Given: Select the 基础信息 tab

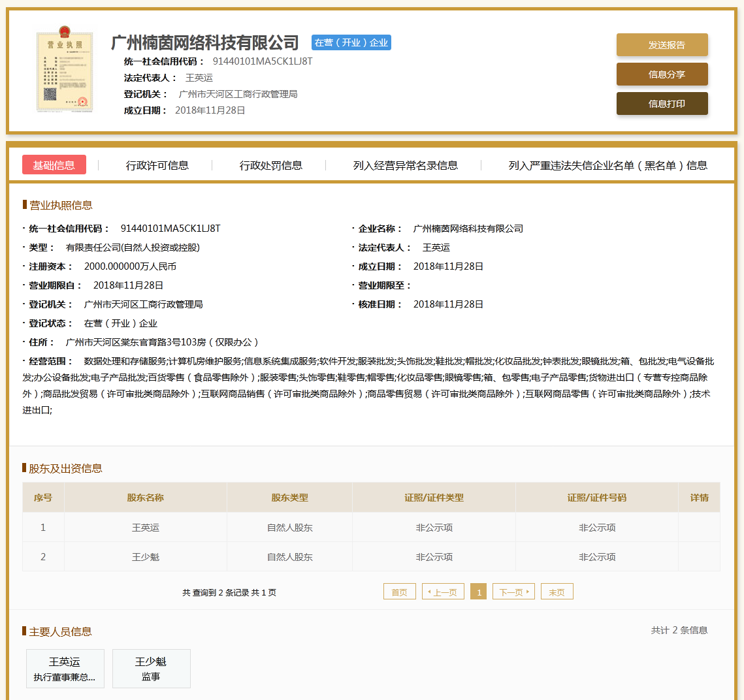Looking at the screenshot, I should coord(54,165).
